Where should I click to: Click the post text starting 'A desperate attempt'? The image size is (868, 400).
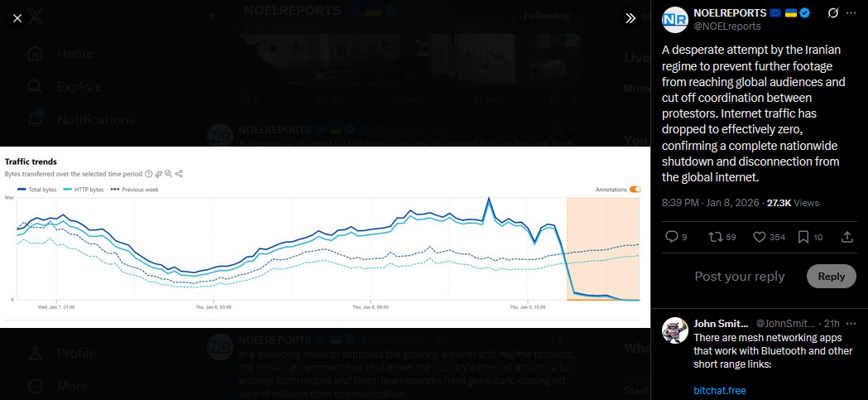click(x=754, y=113)
